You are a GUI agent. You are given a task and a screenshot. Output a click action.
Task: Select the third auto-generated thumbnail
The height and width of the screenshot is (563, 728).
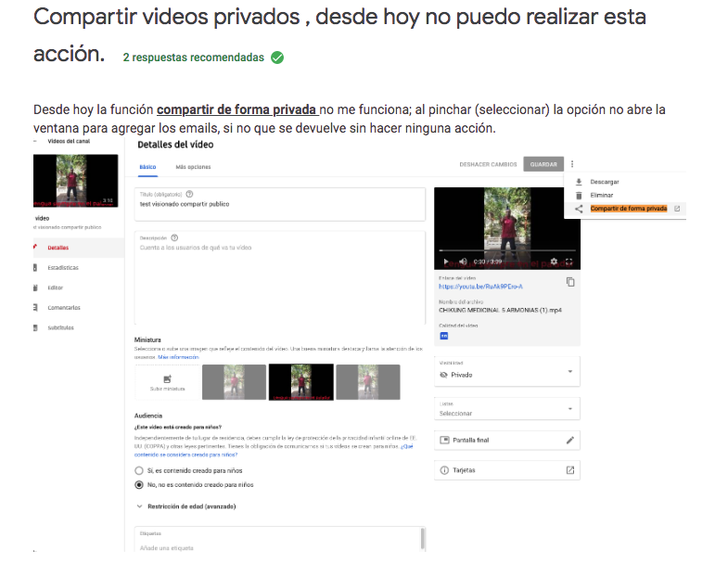pos(368,382)
